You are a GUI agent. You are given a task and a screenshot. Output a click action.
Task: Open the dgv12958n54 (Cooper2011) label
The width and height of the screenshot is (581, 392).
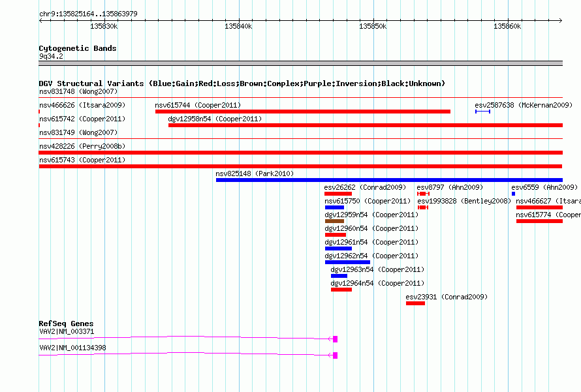click(215, 119)
